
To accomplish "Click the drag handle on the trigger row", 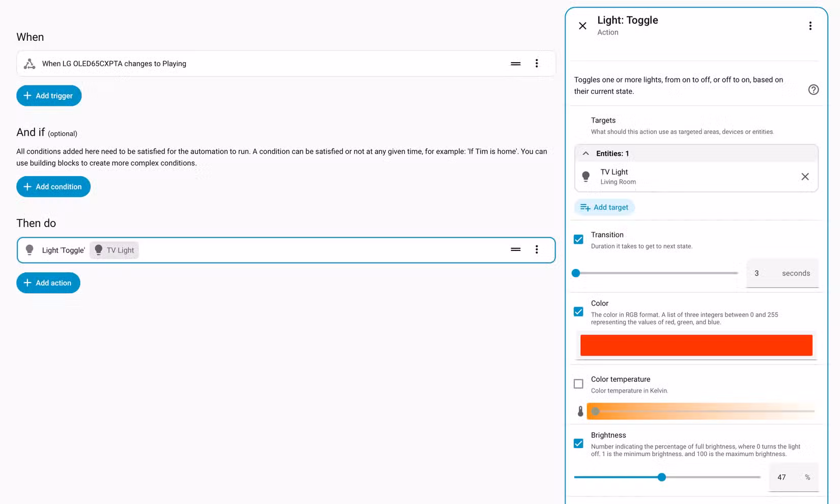I will (515, 63).
